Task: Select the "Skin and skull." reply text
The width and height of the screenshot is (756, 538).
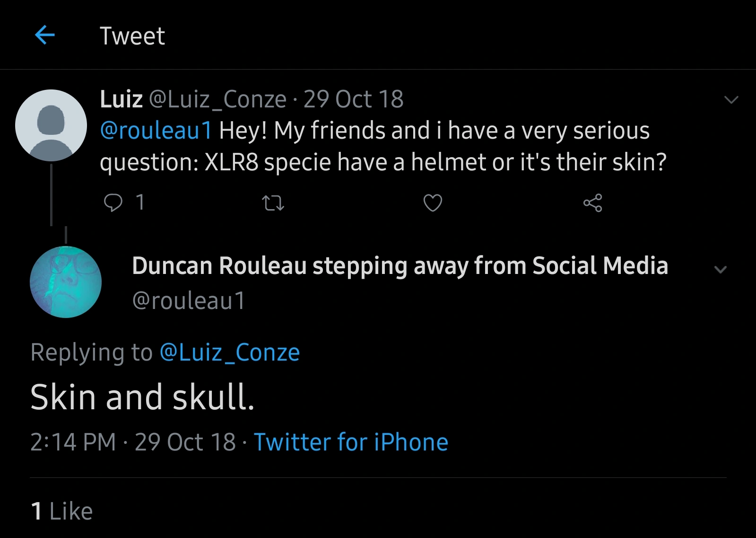Action: point(142,397)
